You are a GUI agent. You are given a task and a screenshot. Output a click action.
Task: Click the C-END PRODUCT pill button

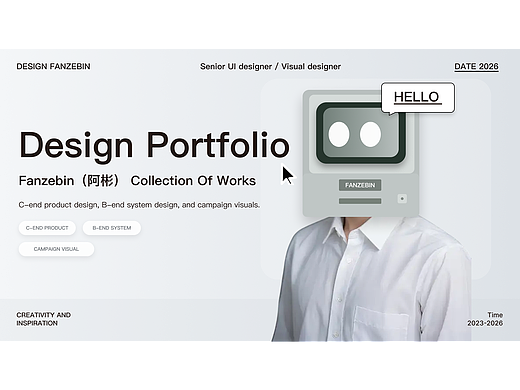pos(47,228)
